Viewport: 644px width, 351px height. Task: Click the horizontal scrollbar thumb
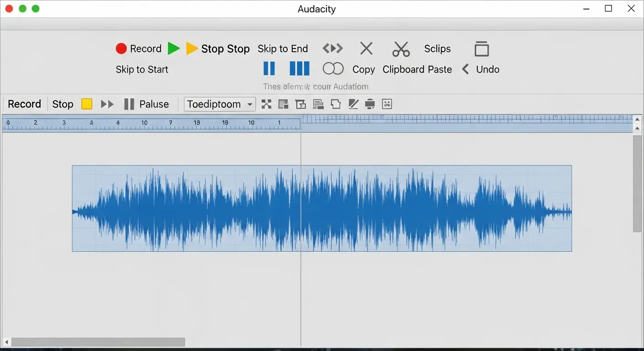click(98, 342)
